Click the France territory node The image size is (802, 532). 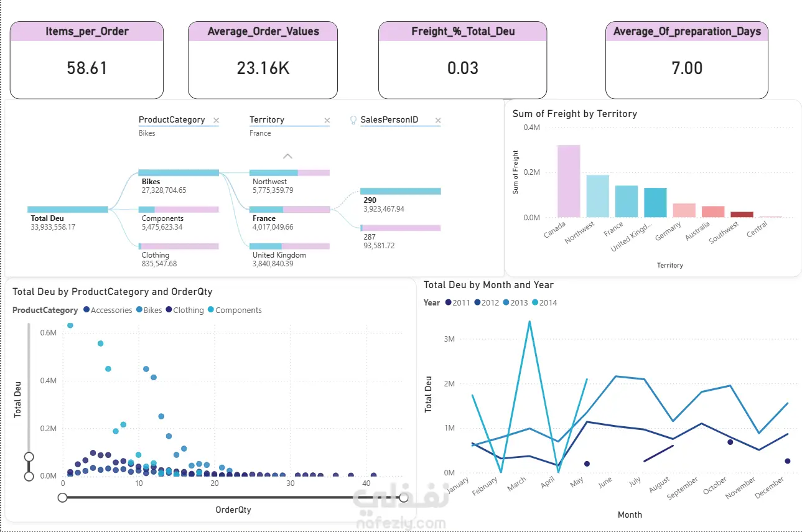point(289,210)
